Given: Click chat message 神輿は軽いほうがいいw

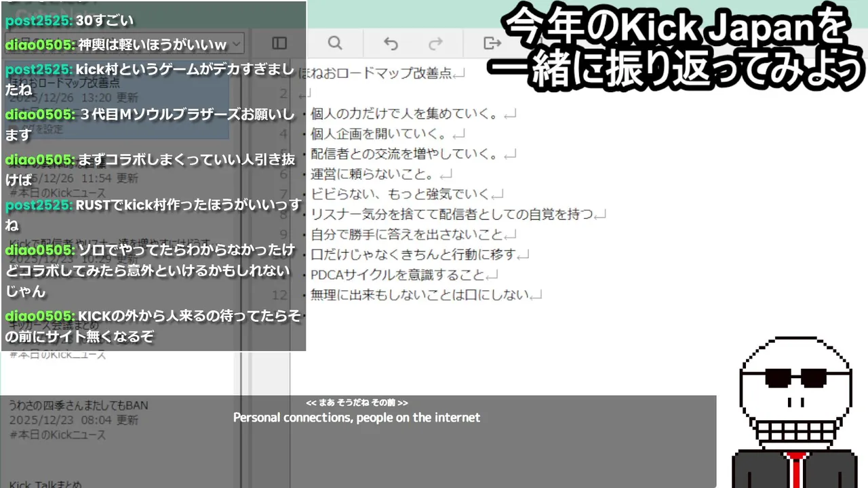Looking at the screenshot, I should (x=117, y=45).
